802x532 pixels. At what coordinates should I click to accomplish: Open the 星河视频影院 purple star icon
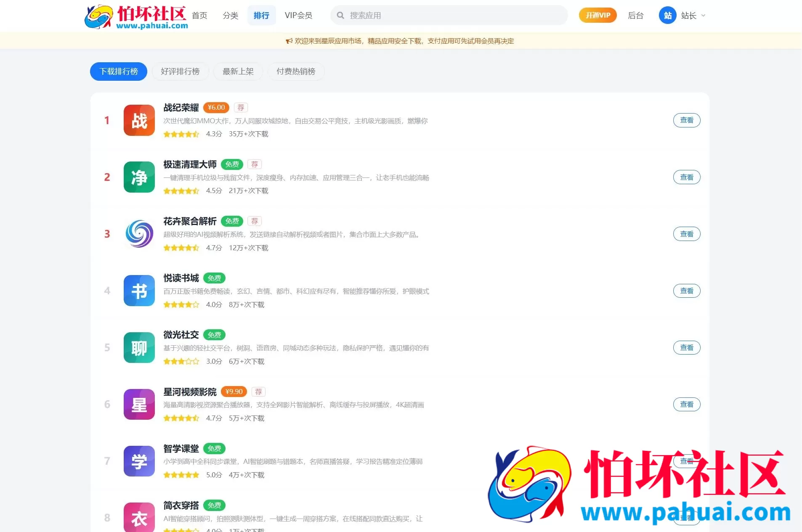click(x=139, y=404)
